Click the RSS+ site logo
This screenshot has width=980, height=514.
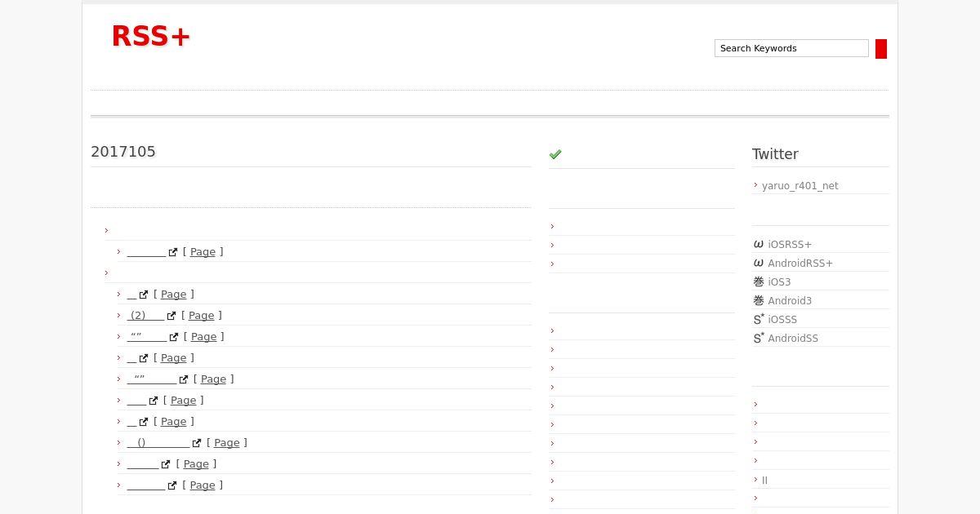151,36
